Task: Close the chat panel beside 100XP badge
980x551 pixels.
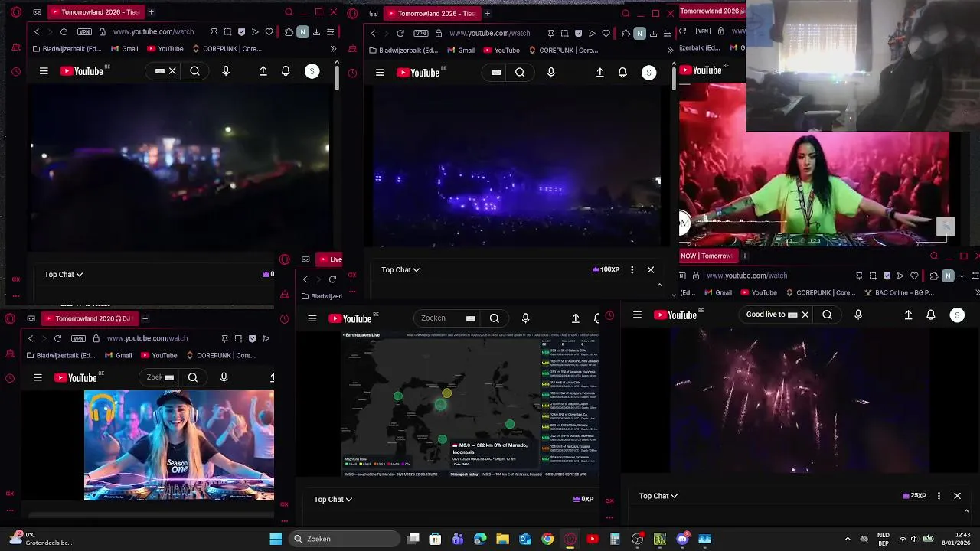Action: coord(651,269)
